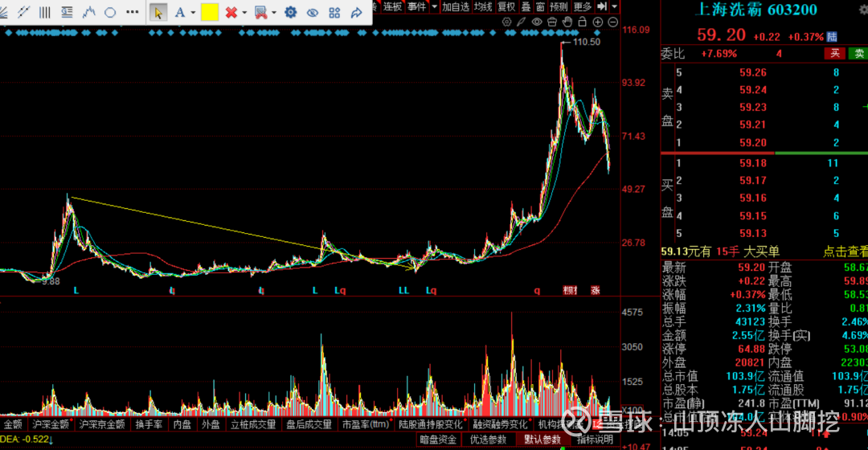Select the arrow pointer tool
Screen dimensions: 868x450
tap(158, 12)
